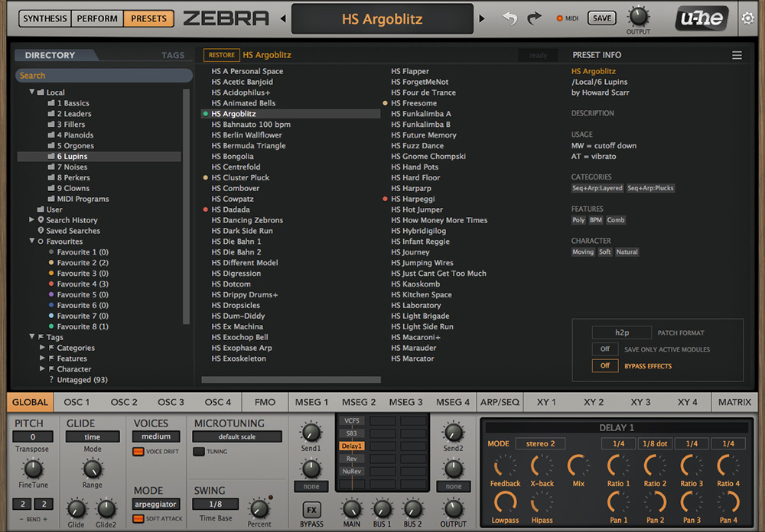Click the Untagged question mark icon

51,379
